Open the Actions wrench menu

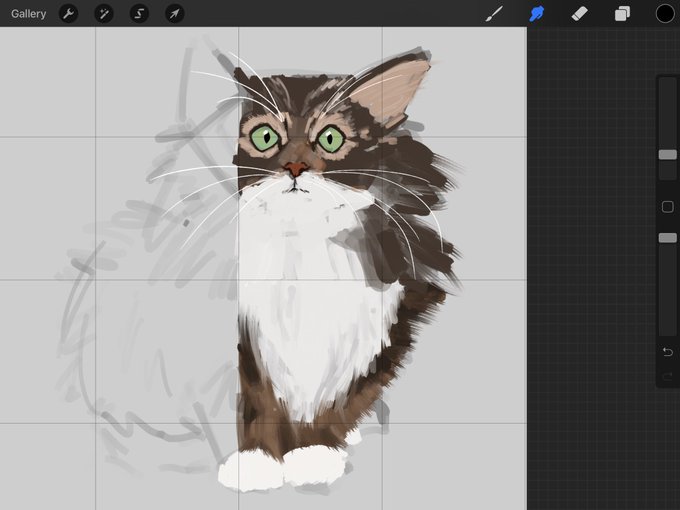(x=69, y=14)
